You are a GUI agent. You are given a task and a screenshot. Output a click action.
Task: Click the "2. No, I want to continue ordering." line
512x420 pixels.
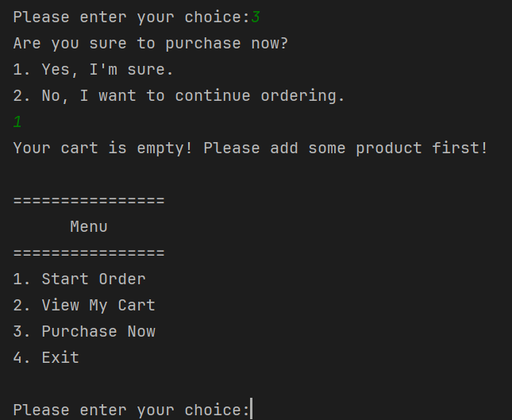(x=179, y=96)
